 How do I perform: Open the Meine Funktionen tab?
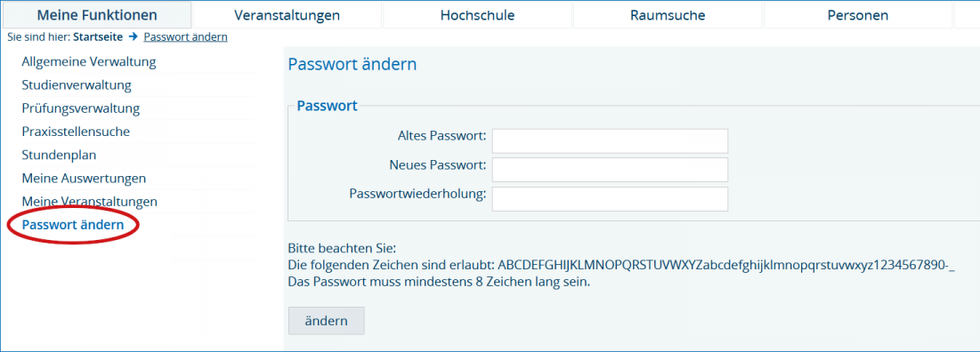97,15
